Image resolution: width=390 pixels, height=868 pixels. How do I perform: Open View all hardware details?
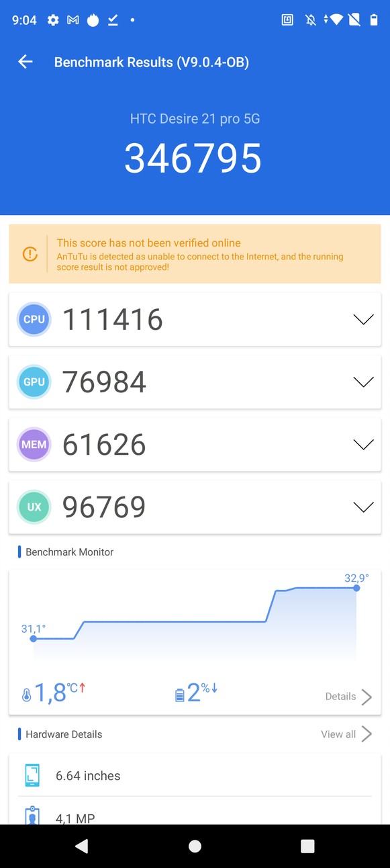pos(346,734)
